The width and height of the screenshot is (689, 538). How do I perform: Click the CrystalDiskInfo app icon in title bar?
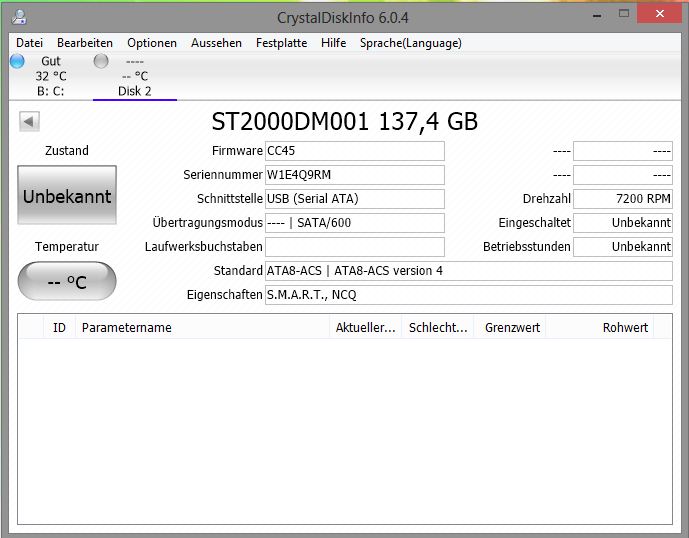(19, 17)
